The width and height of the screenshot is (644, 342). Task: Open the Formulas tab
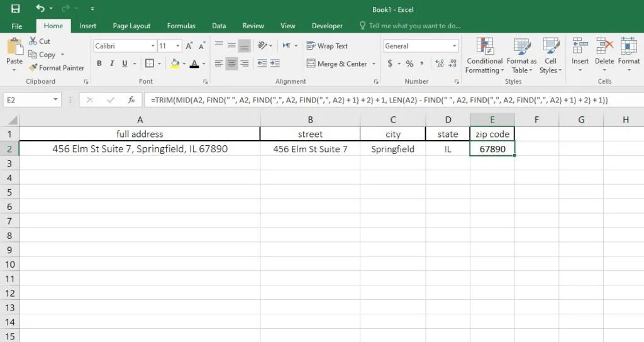[181, 26]
